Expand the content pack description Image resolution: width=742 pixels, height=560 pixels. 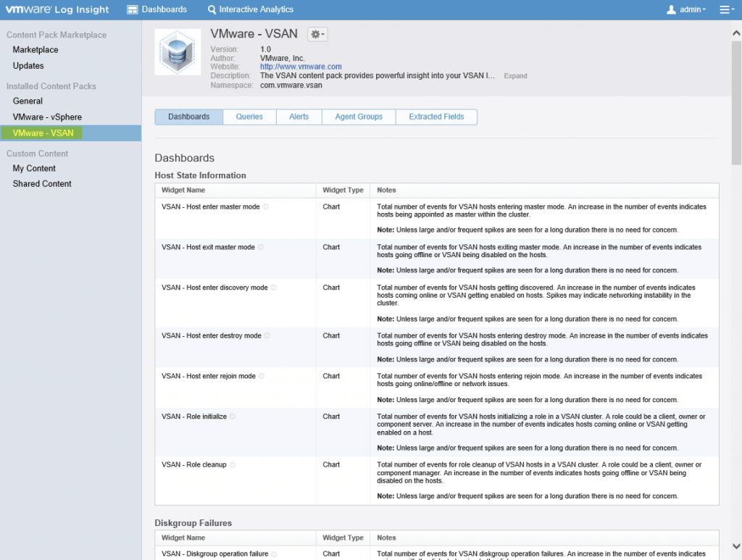click(515, 75)
